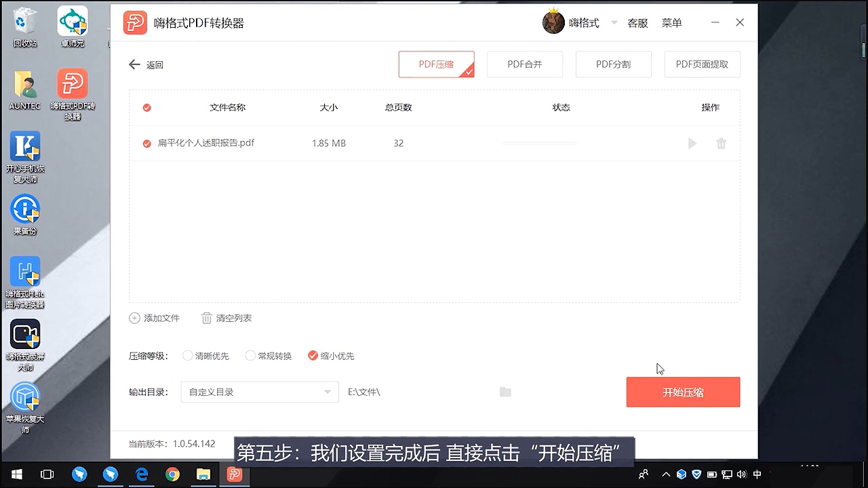
Task: Switch to the PDF合并 tab
Action: pos(525,64)
